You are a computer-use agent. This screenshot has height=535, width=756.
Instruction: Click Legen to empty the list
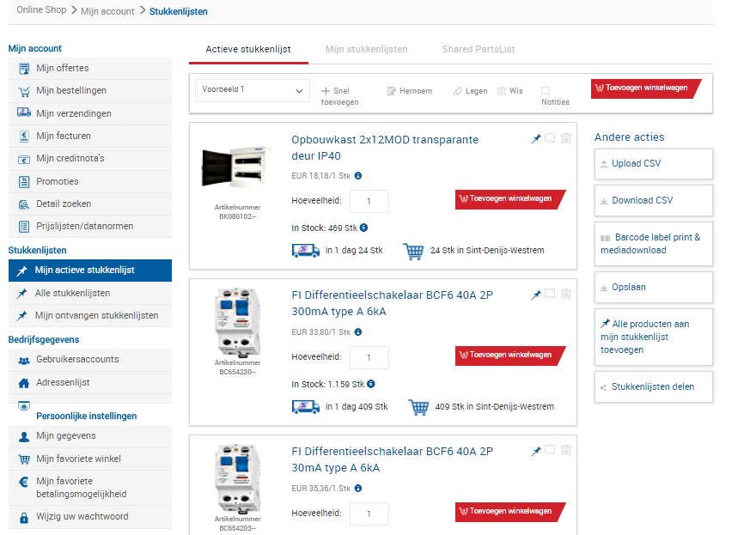471,91
